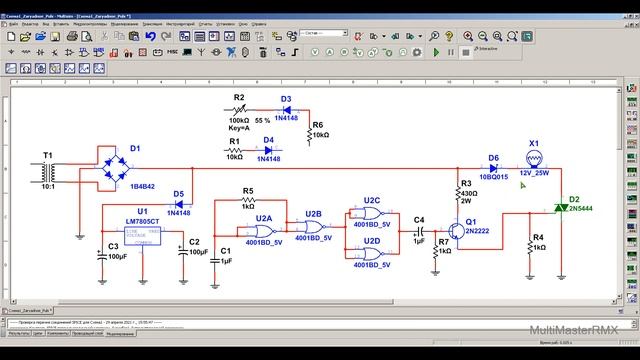Screen dimensions: 640x360
Task: Select the U2A NOR gate
Action: point(265,231)
